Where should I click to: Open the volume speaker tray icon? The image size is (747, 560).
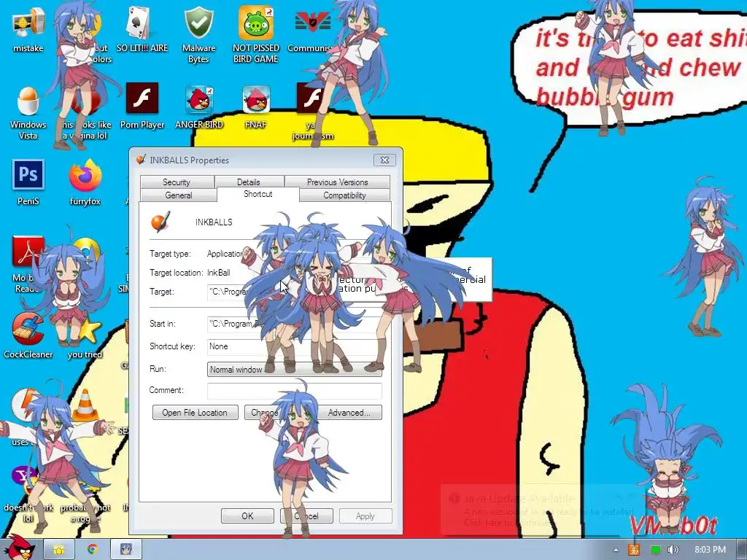(673, 550)
